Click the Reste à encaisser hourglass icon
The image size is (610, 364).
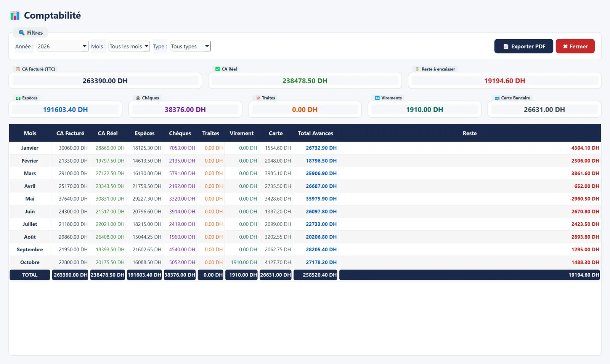[x=417, y=69]
